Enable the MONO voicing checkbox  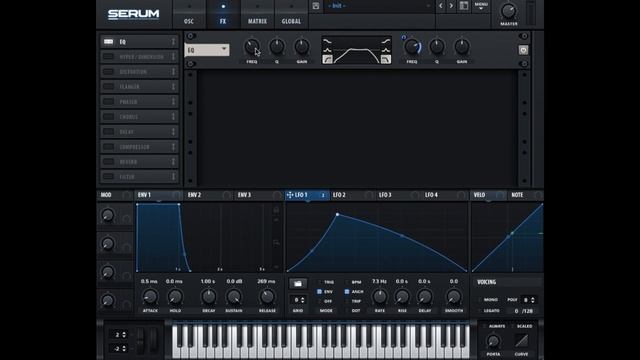480,300
